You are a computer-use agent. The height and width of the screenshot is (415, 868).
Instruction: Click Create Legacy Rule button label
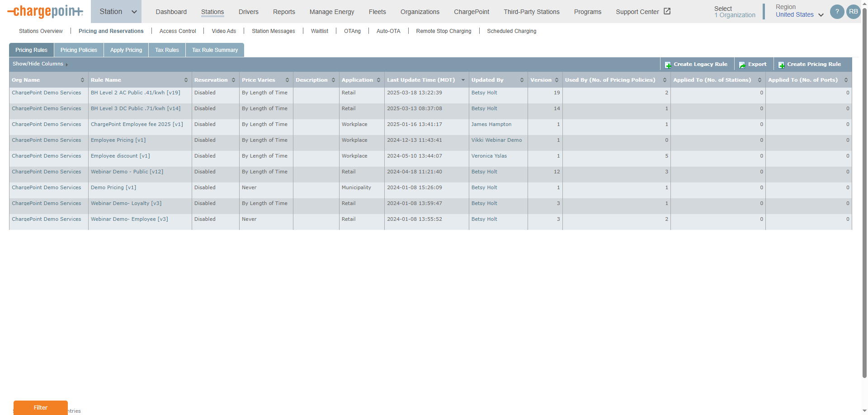pos(701,64)
